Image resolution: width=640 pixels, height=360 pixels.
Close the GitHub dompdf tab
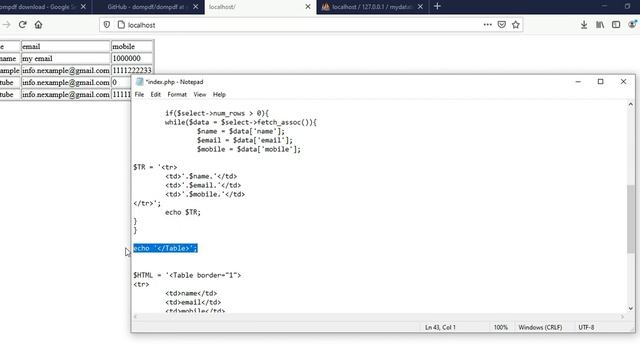[x=196, y=7]
